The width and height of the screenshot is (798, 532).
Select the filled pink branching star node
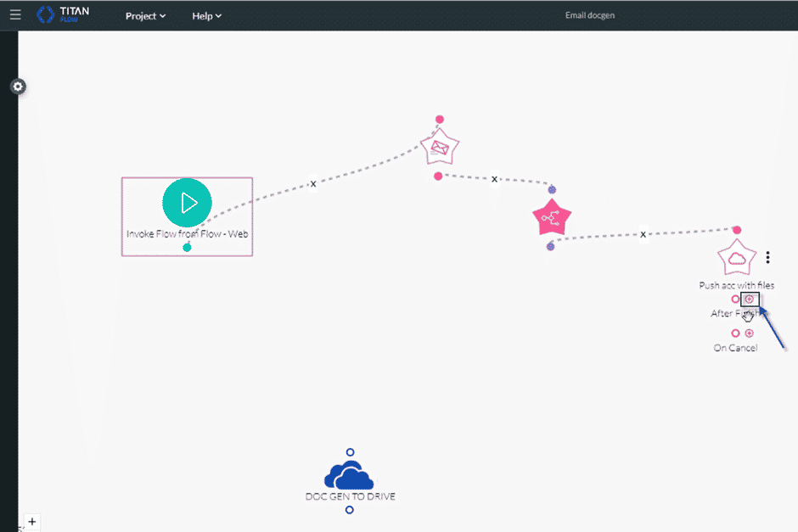coord(552,219)
